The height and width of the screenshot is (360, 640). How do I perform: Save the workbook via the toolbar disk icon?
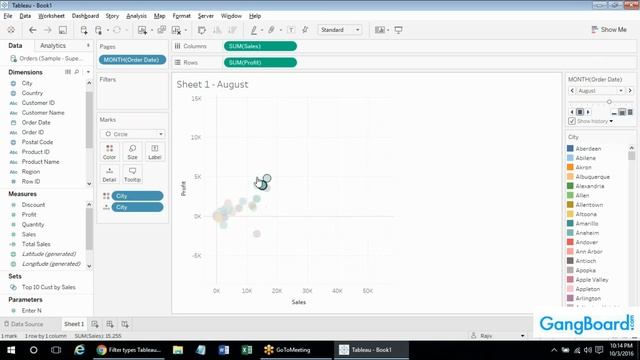pyautogui.click(x=63, y=30)
